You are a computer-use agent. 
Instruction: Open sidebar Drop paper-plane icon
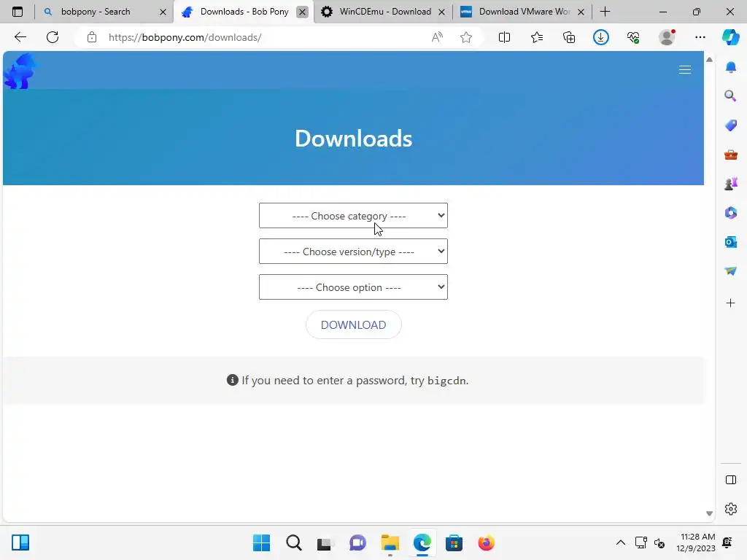coord(731,271)
